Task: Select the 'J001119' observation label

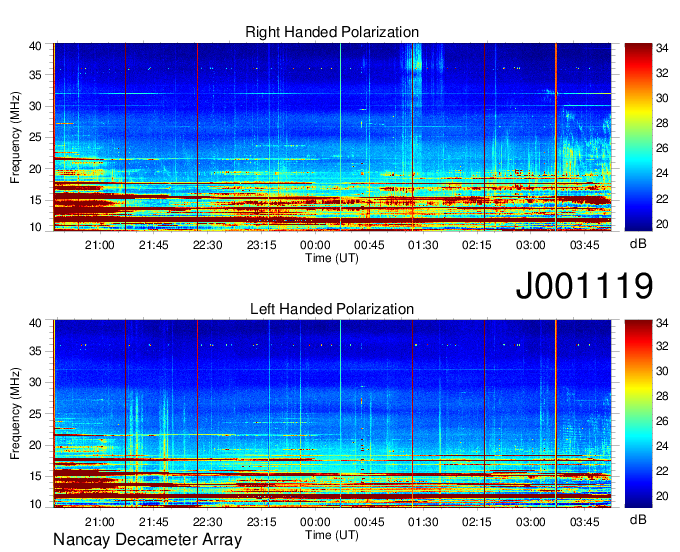Action: click(584, 285)
